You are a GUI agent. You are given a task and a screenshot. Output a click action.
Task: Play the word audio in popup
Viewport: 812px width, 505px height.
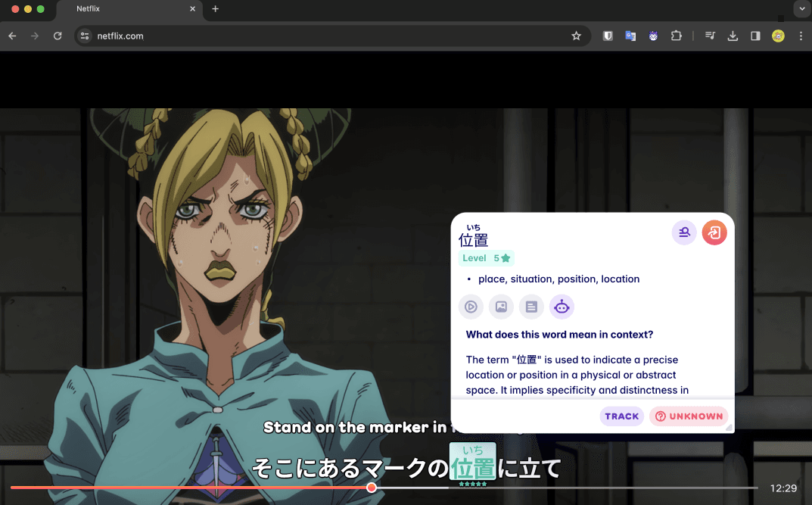471,307
